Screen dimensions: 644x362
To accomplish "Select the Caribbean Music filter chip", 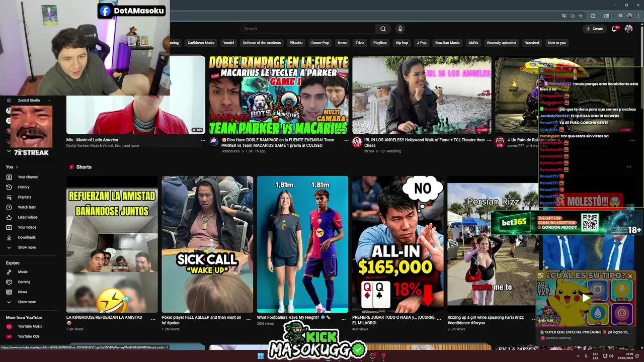I will tap(201, 43).
